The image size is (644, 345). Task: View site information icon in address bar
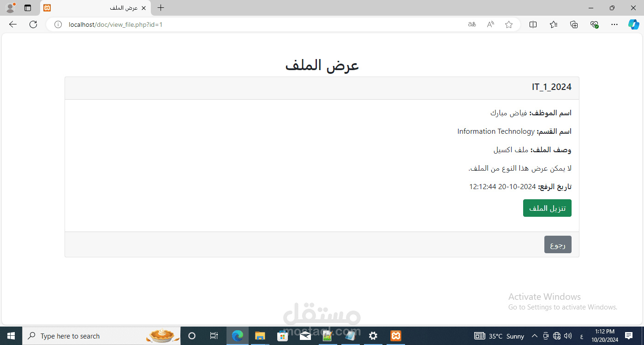coord(58,24)
